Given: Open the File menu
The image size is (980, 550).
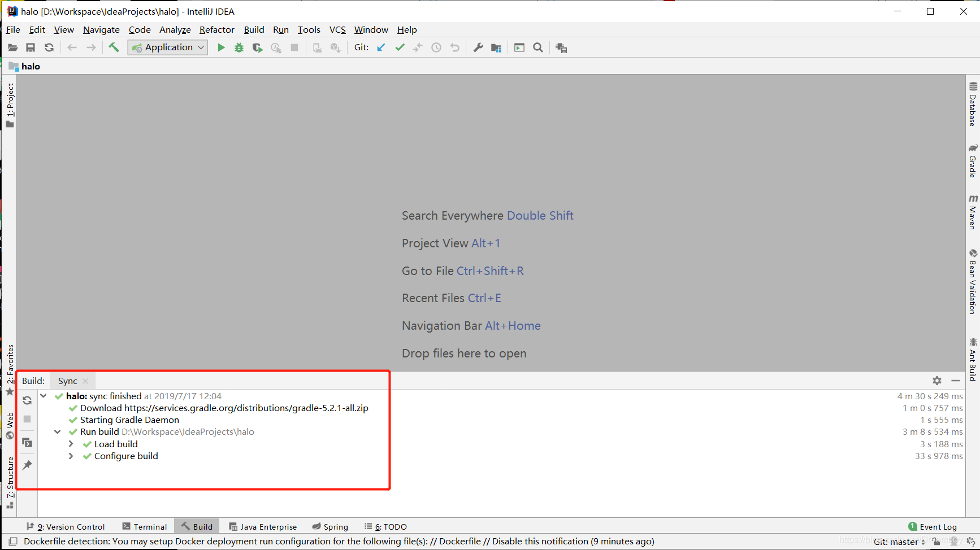Looking at the screenshot, I should point(13,30).
